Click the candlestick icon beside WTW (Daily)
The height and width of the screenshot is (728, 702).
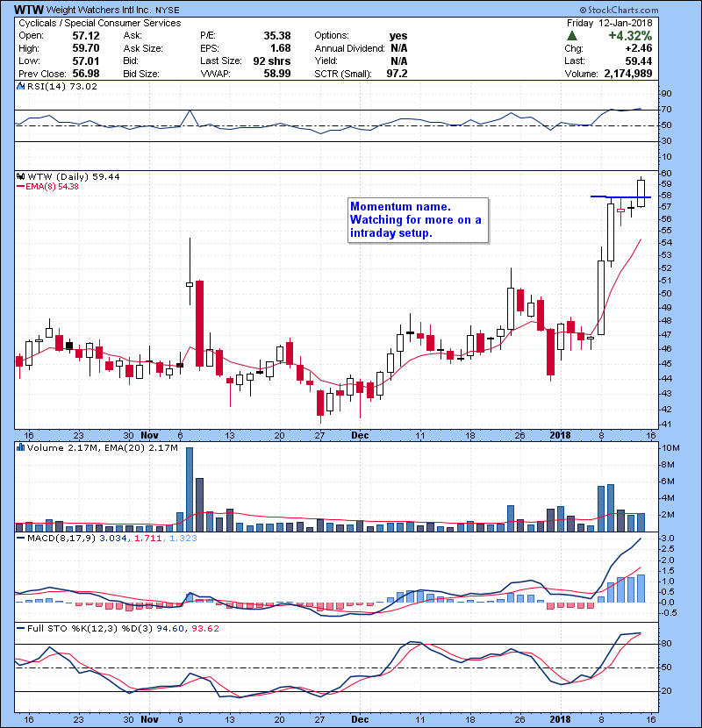coord(20,176)
